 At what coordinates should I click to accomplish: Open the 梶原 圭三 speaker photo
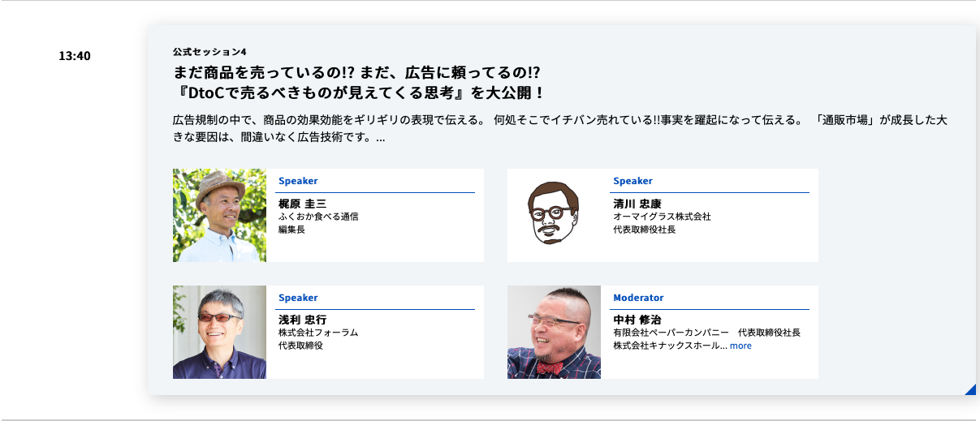coord(219,215)
